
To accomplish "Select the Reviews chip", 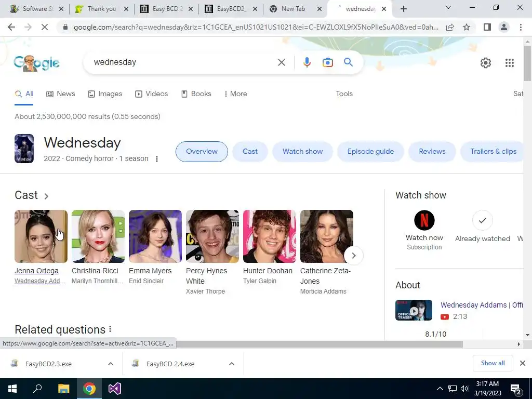I will [432, 152].
